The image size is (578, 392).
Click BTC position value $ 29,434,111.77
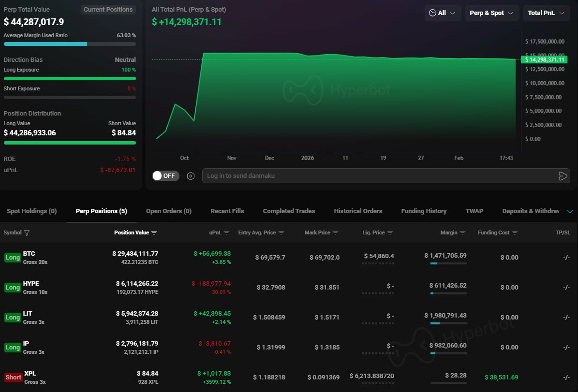[135, 253]
